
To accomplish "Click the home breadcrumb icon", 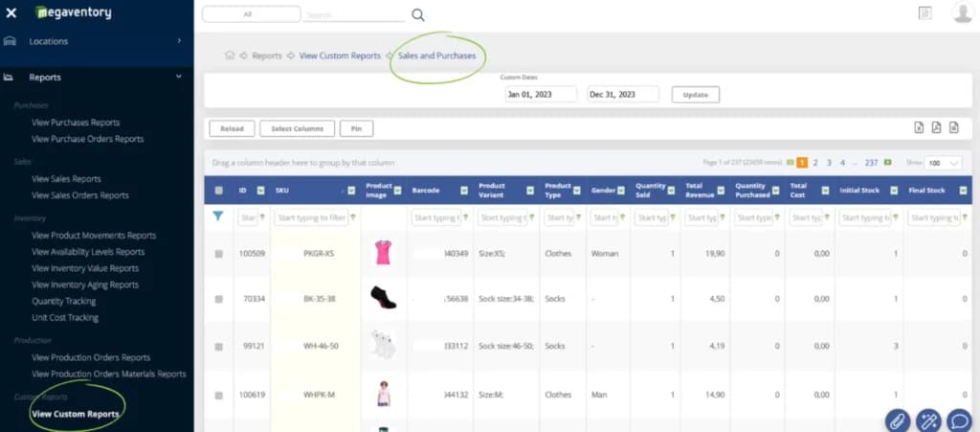I will tap(230, 56).
